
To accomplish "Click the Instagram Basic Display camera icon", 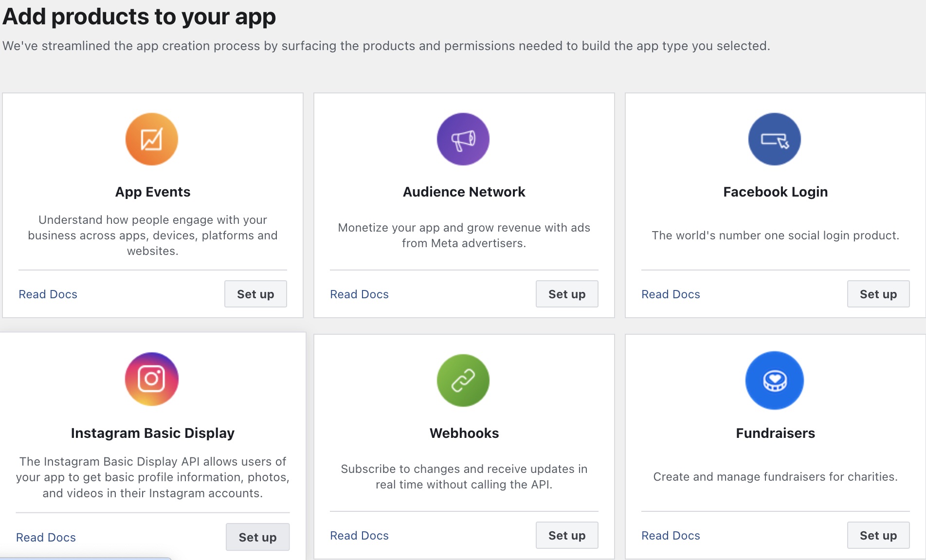I will (x=152, y=379).
